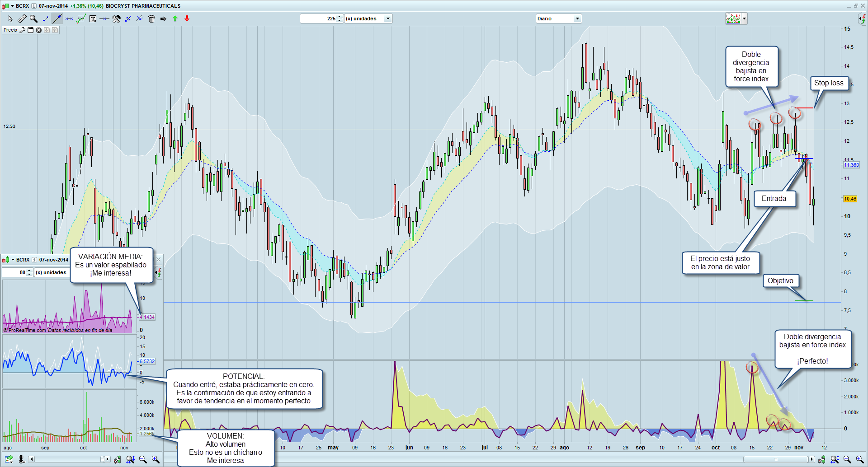Viewport: 868px width, 467px height.
Task: Open the small chart BCRX ticker menu
Action: point(13,260)
